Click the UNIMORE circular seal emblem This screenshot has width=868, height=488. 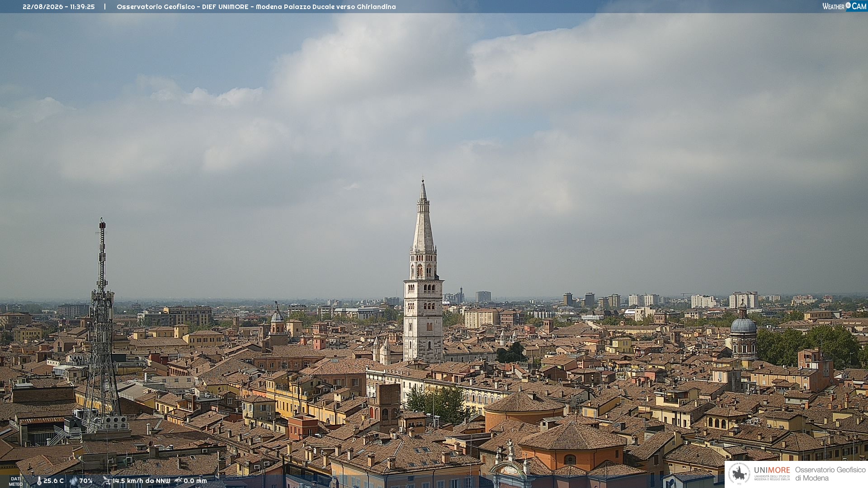tap(739, 474)
